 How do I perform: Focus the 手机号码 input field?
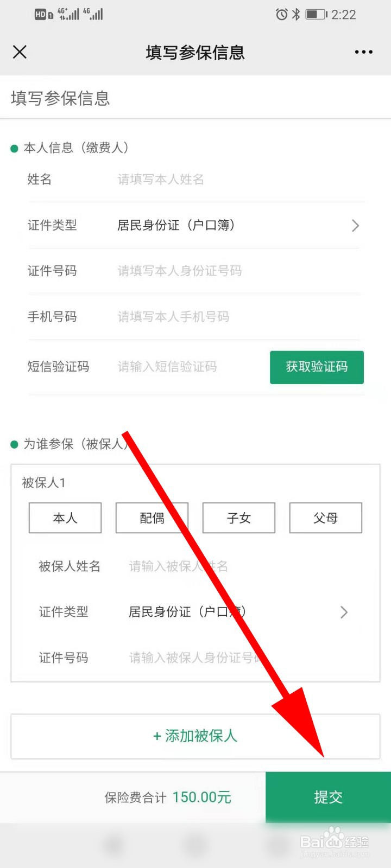pos(239,317)
